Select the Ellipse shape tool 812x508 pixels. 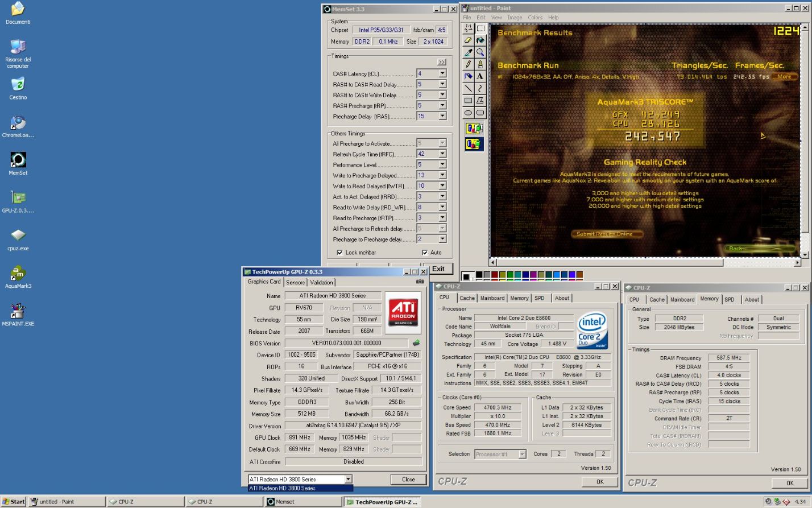(x=468, y=112)
